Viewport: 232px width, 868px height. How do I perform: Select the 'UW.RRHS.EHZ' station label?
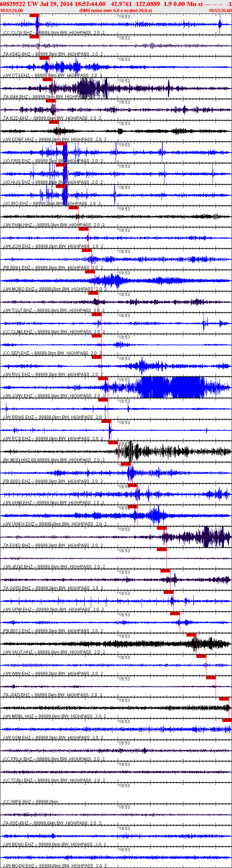pos(19,417)
